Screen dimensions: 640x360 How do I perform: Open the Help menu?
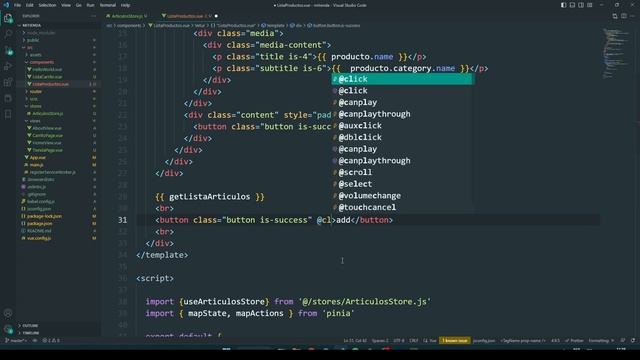pos(125,5)
